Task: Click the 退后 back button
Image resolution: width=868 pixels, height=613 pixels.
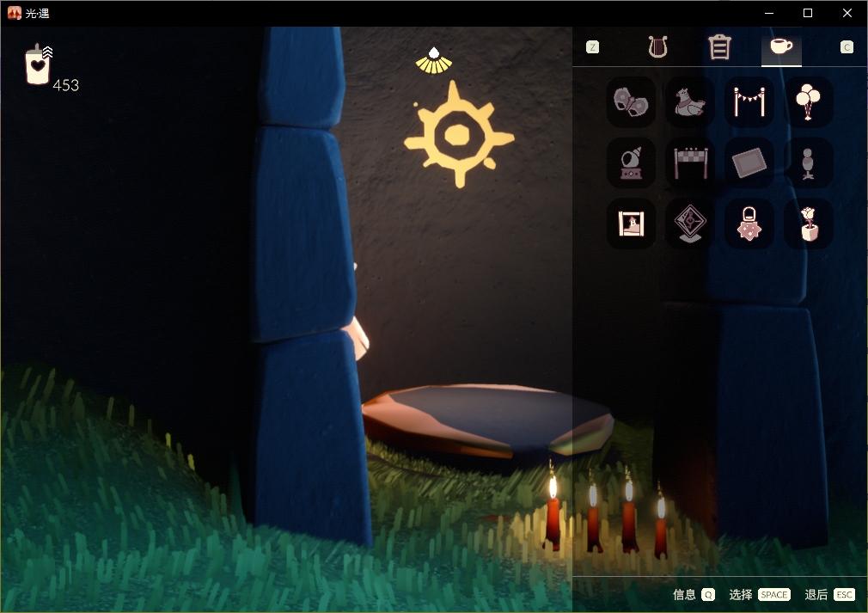Action: (816, 594)
